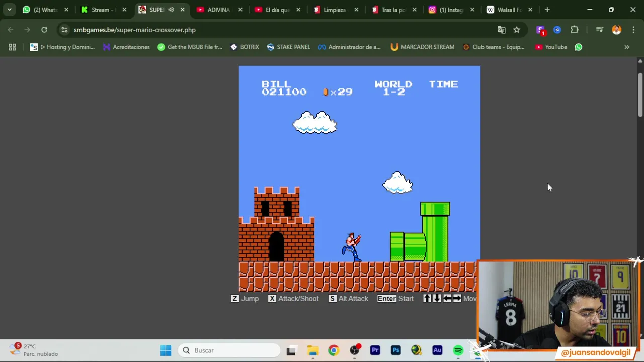Click the page vertical scrollbar thumb

(x=640, y=96)
